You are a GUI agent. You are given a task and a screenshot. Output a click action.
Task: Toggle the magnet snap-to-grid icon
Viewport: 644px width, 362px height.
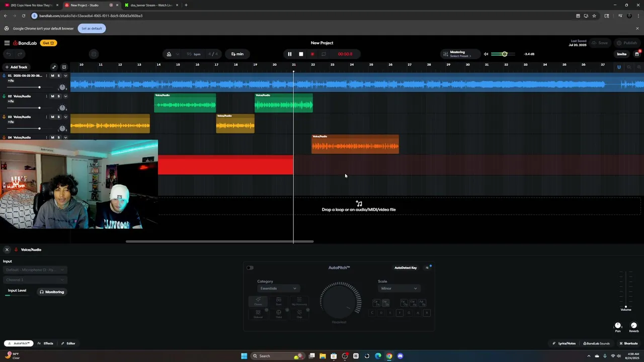tap(619, 67)
